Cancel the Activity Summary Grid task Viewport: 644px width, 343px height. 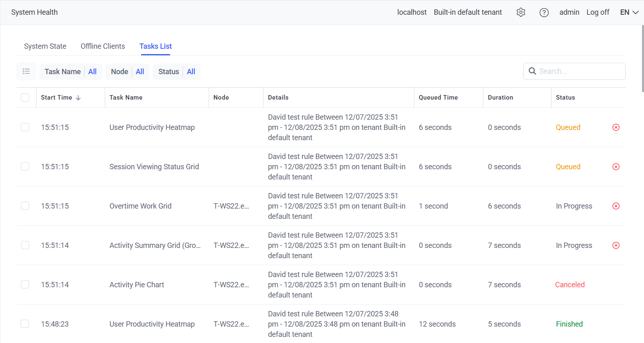[x=616, y=245]
